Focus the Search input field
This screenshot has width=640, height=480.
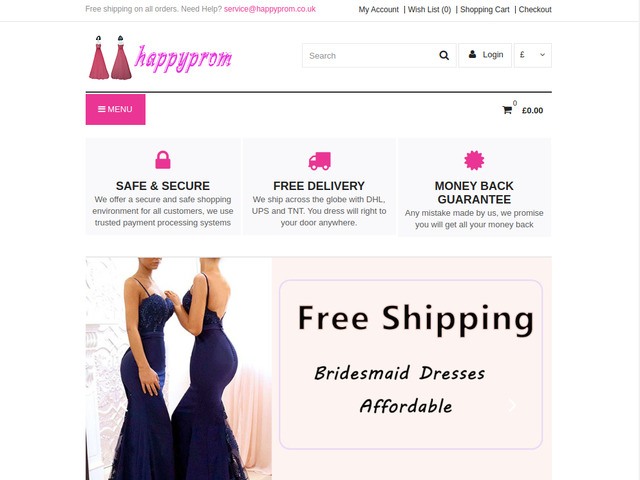coord(369,56)
